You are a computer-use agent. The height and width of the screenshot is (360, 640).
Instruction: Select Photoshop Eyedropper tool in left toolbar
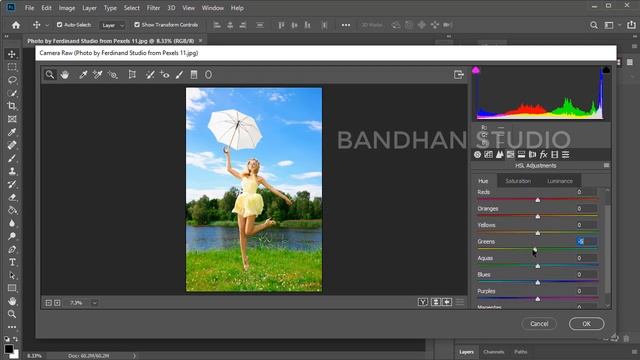pos(12,132)
